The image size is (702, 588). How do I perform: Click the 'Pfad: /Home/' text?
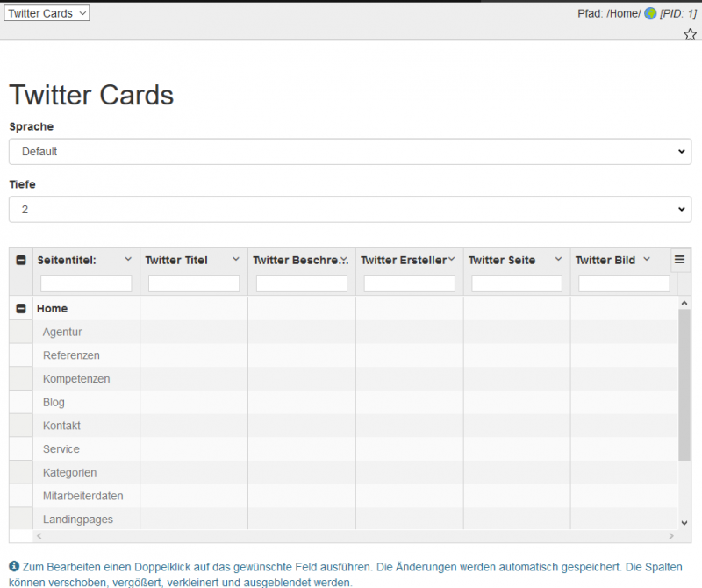609,13
